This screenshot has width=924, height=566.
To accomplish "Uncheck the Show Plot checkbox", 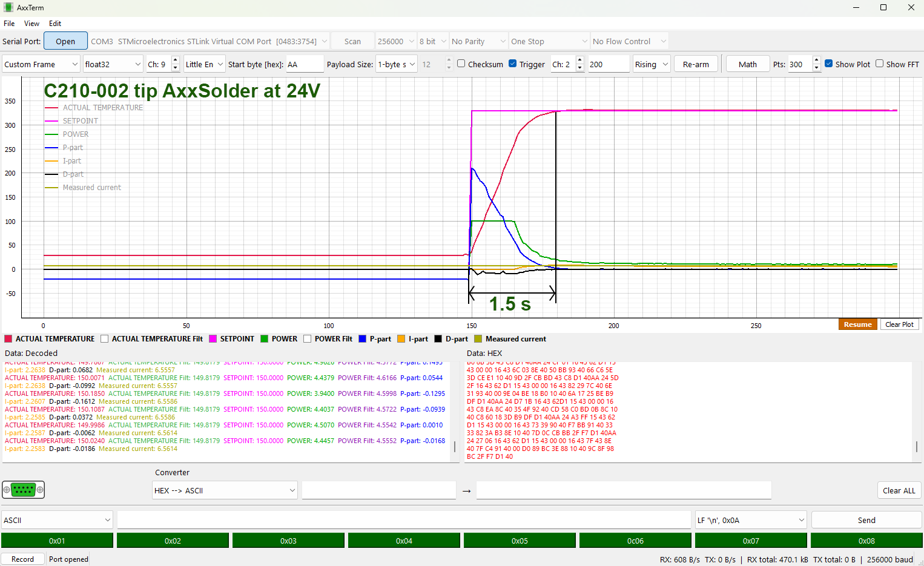I will coord(829,64).
